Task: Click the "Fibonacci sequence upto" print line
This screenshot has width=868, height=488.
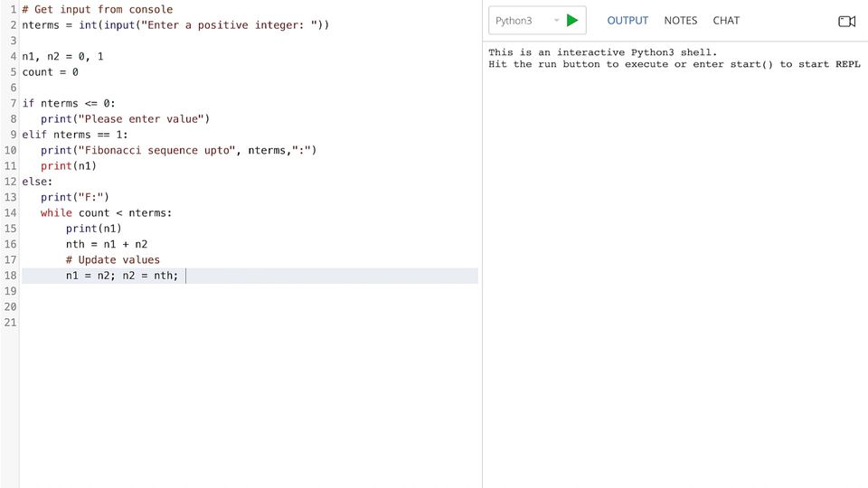Action: click(178, 150)
